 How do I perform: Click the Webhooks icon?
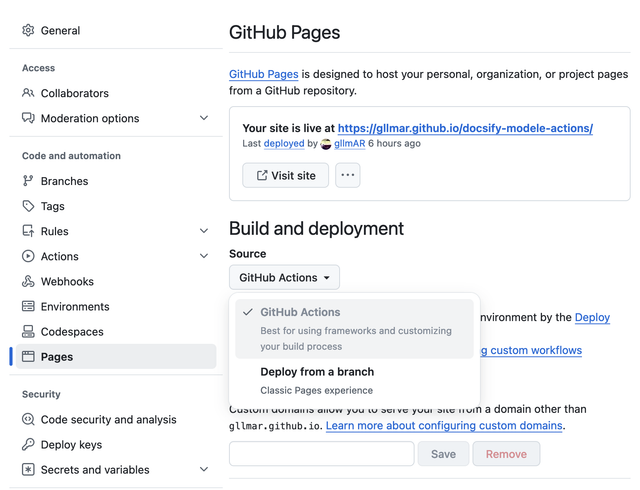[x=28, y=281]
